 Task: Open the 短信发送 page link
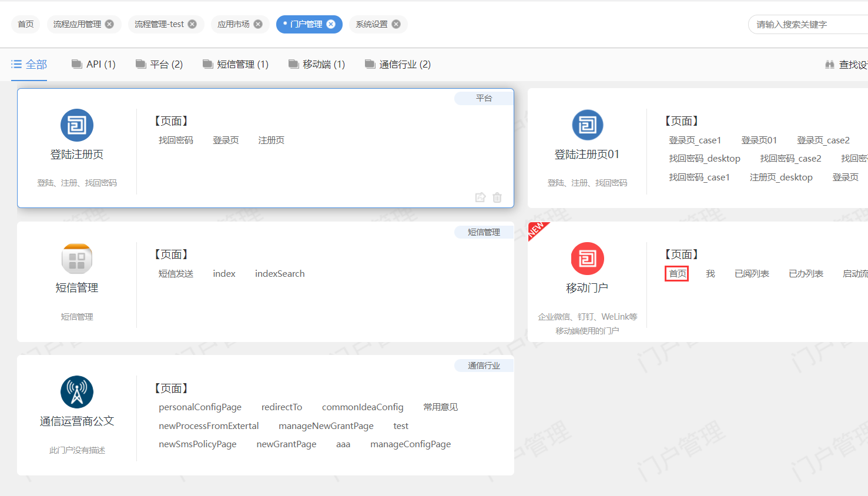click(176, 274)
